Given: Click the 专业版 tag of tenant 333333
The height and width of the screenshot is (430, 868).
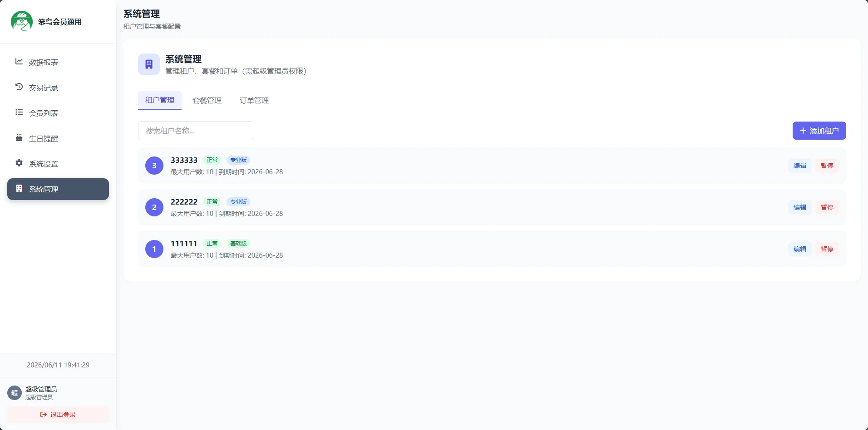Looking at the screenshot, I should (x=238, y=160).
